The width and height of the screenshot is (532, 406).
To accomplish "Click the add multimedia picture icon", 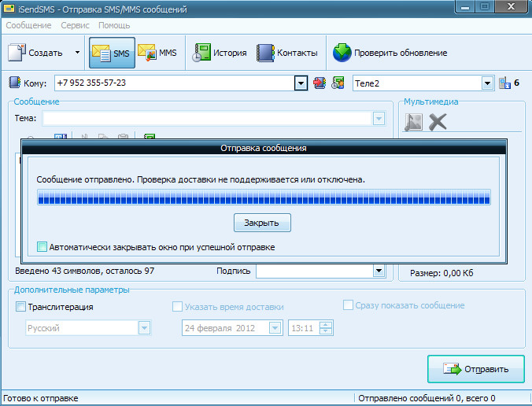I will point(413,122).
